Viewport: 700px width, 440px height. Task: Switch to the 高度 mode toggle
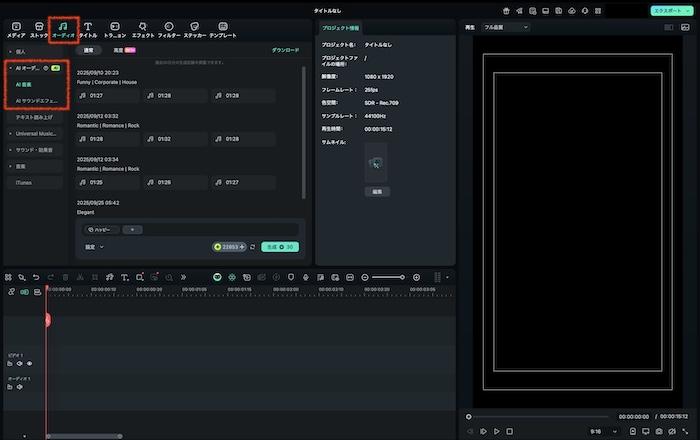121,49
